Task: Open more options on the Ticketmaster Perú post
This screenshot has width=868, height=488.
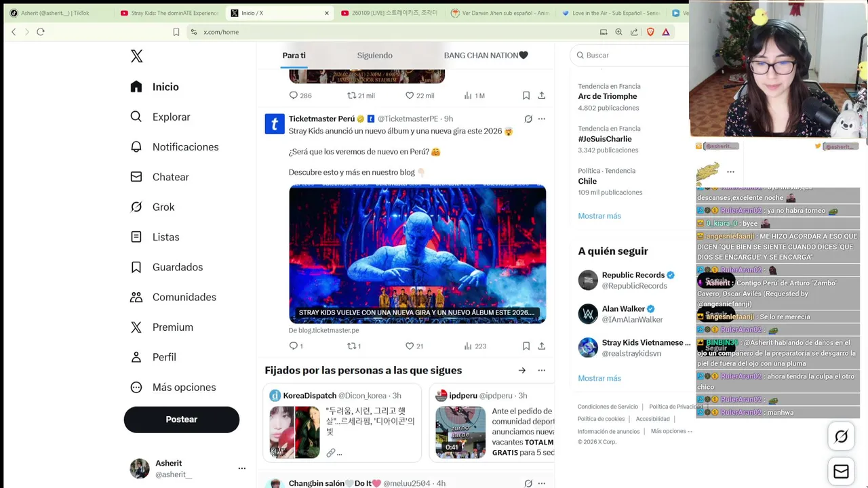Action: click(542, 119)
